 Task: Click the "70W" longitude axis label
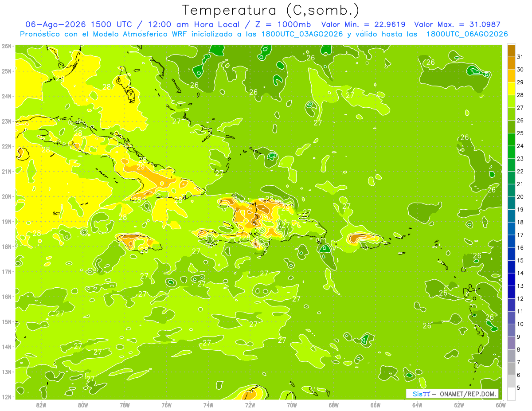pyautogui.click(x=292, y=404)
